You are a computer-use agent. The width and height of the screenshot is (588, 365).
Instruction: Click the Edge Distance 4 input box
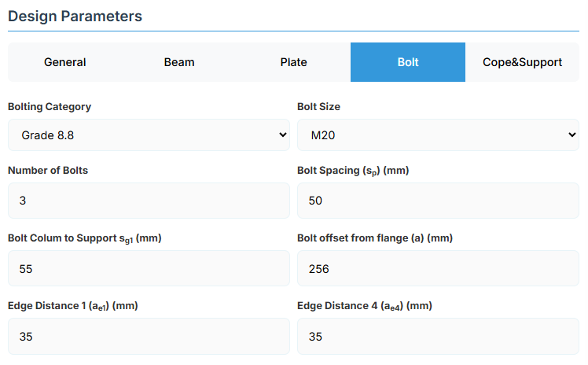[x=438, y=336]
